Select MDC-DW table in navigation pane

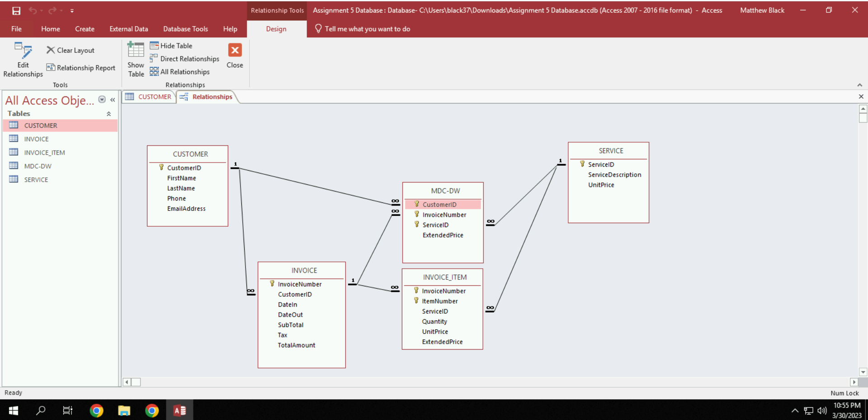[x=60, y=166]
